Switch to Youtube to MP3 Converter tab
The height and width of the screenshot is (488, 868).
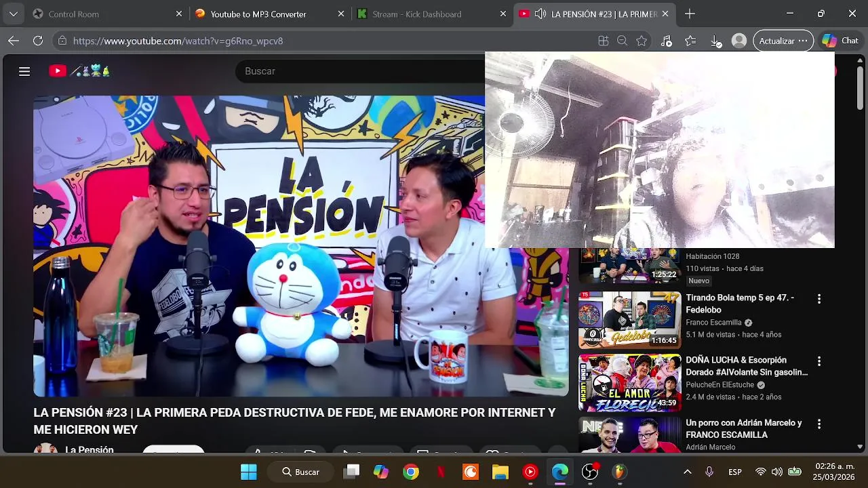269,14
